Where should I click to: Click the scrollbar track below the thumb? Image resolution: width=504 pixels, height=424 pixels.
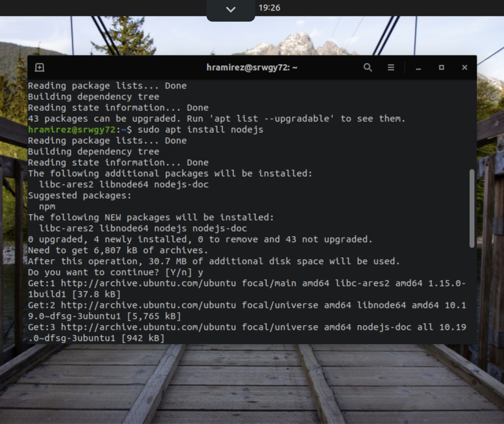472,293
